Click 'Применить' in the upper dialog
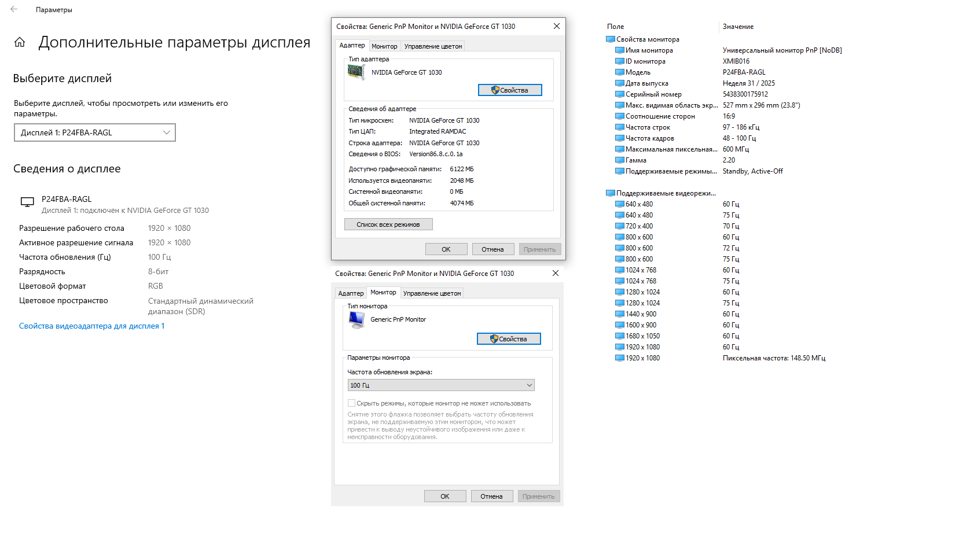 pyautogui.click(x=540, y=249)
